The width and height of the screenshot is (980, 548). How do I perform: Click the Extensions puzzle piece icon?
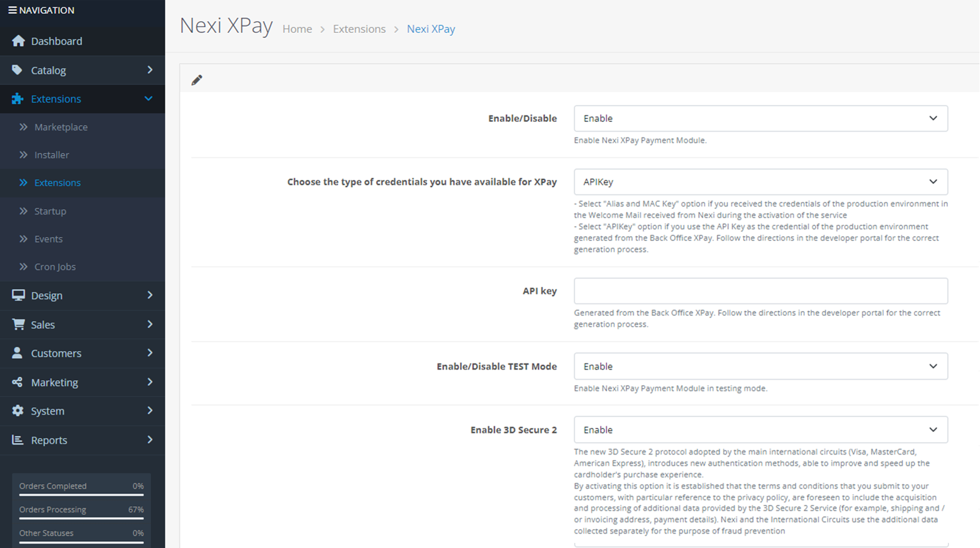(18, 99)
